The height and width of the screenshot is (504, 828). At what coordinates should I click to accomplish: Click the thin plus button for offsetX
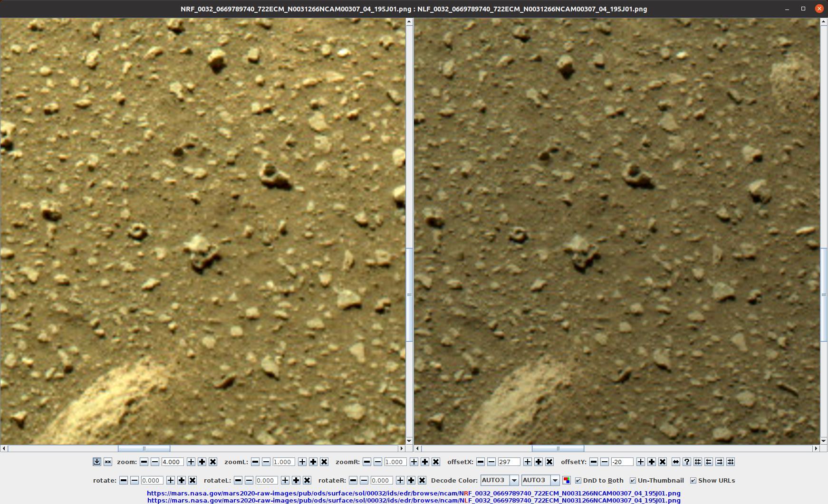[x=528, y=462]
